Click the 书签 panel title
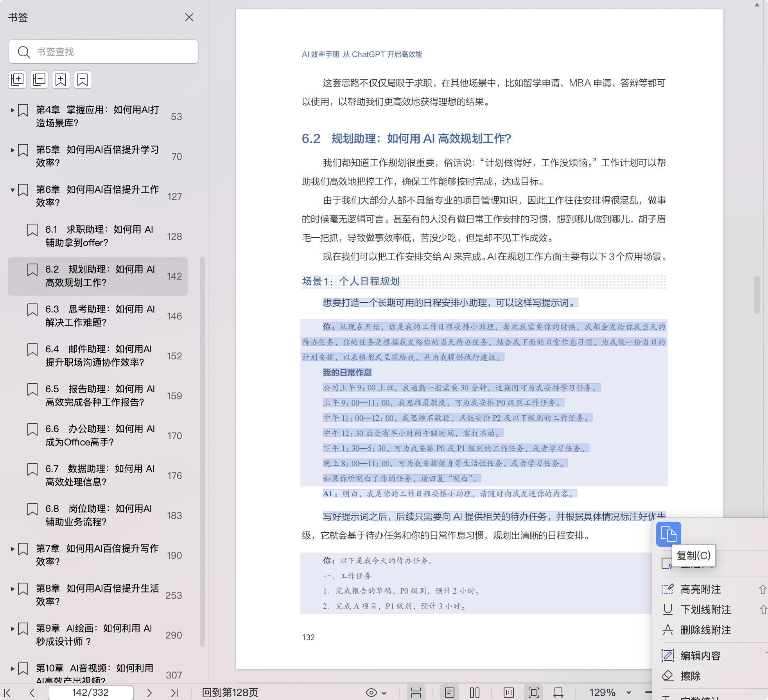The width and height of the screenshot is (768, 700). pyautogui.click(x=18, y=17)
